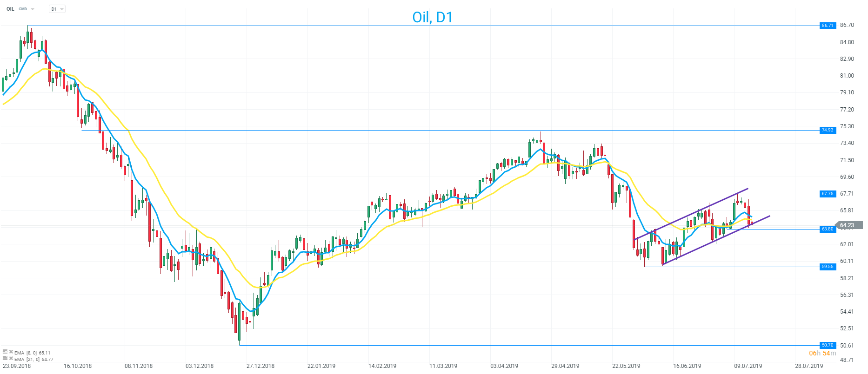Click the 06h 54m candle countdown timer
This screenshot has height=374, width=868.
click(822, 354)
